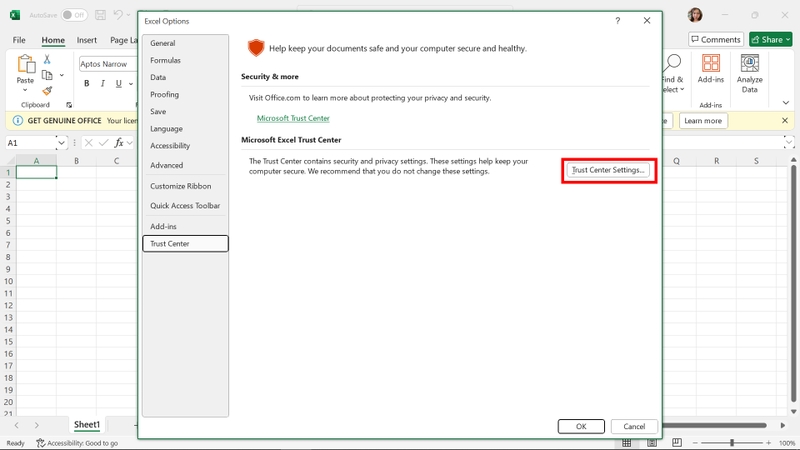Select the Sheet1 tab
The height and width of the screenshot is (450, 800).
coord(87,424)
